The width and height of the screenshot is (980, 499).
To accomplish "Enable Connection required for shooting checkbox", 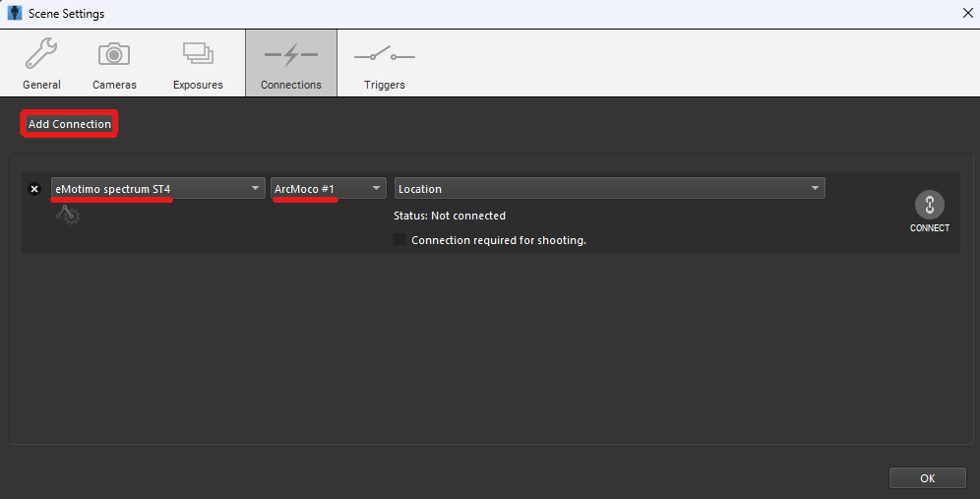I will tap(399, 239).
